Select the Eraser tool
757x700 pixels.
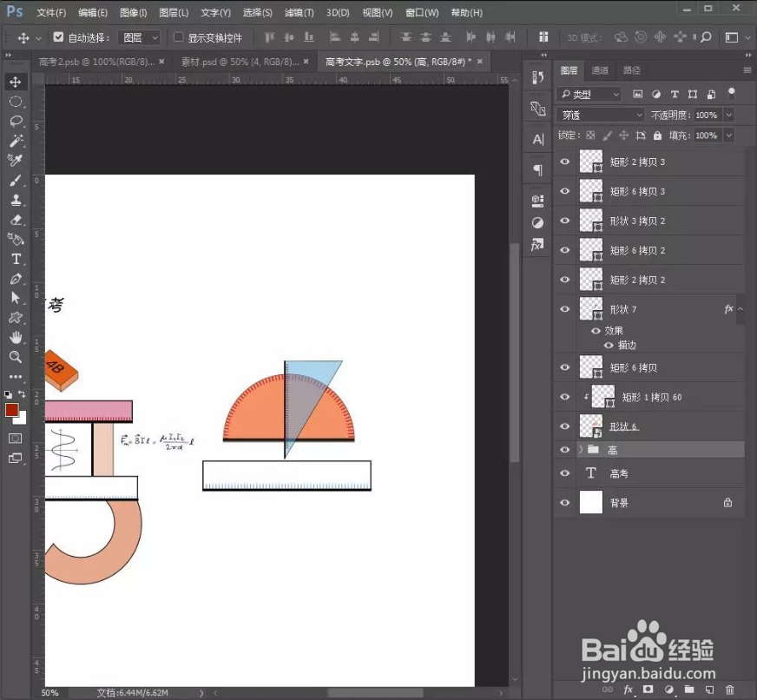coord(16,220)
